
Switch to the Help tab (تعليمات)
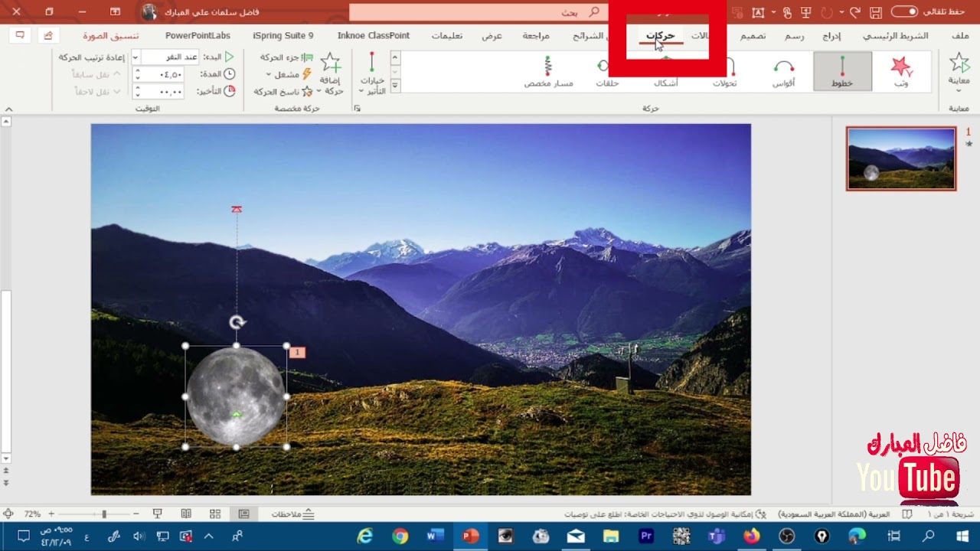[446, 36]
